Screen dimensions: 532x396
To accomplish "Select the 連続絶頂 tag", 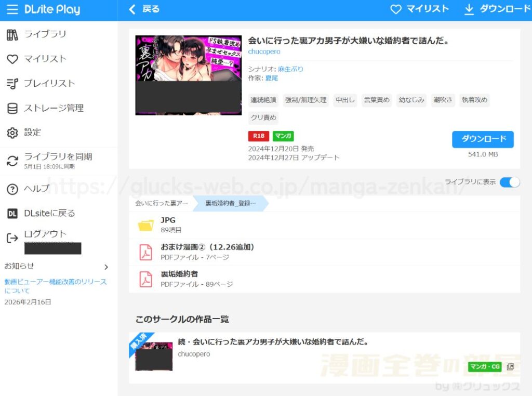I will 263,100.
